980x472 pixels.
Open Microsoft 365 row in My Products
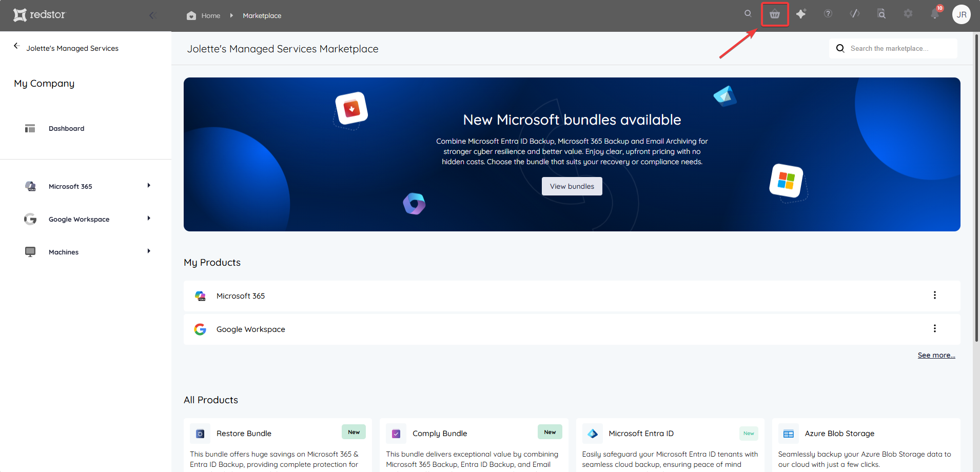pos(572,296)
